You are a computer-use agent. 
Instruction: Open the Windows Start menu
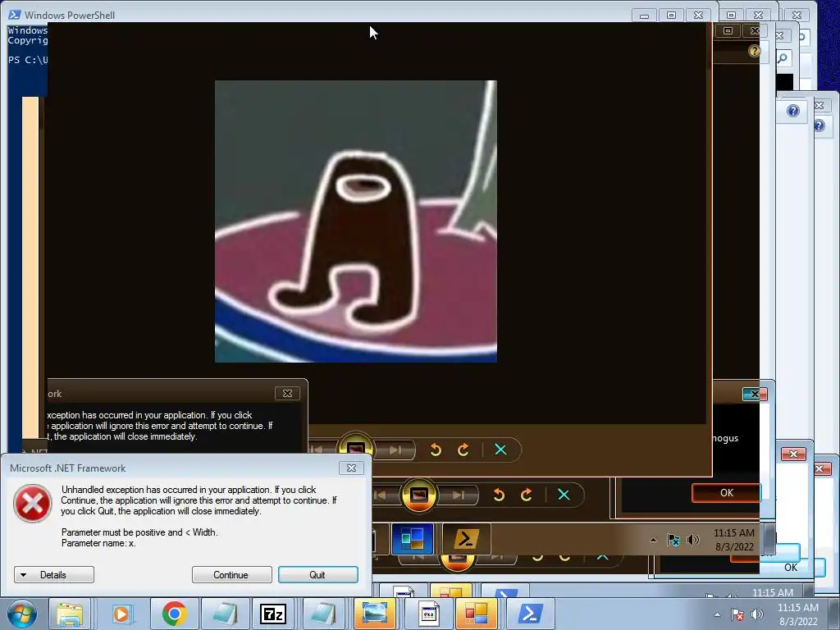point(22,614)
